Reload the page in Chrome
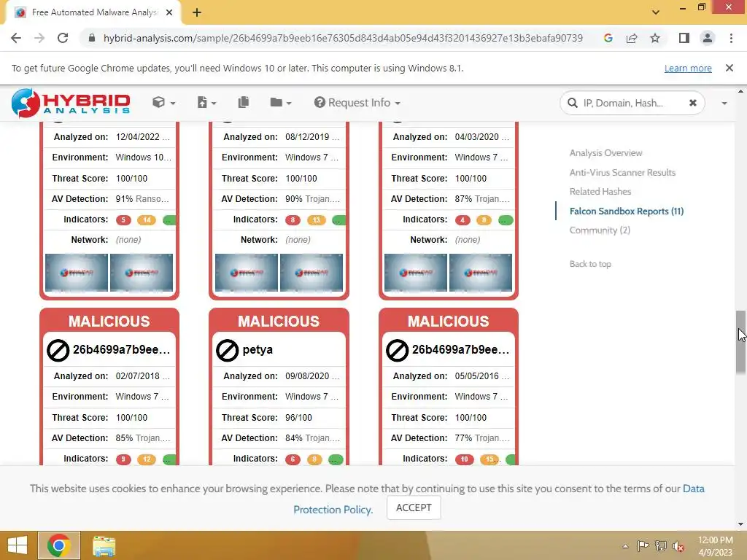Viewport: 747px width, 560px height. pyautogui.click(x=63, y=38)
